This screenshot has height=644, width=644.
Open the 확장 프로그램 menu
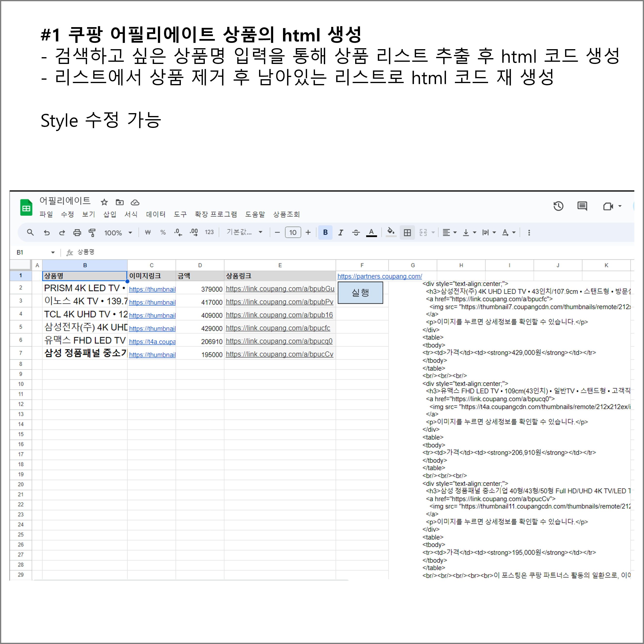coord(216,214)
